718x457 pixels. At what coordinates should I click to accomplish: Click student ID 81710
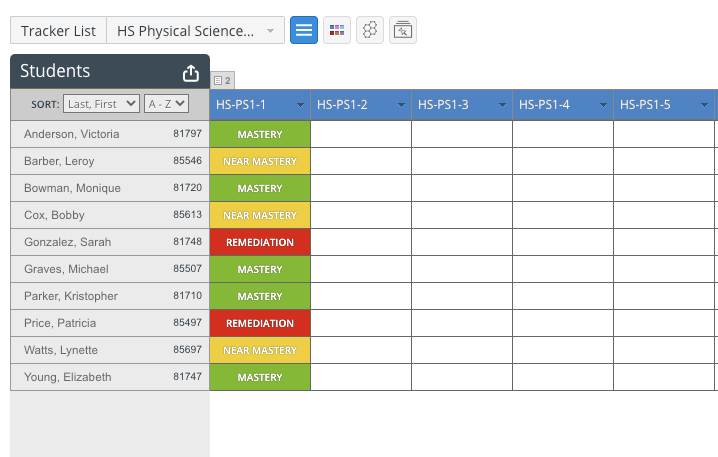click(x=187, y=296)
